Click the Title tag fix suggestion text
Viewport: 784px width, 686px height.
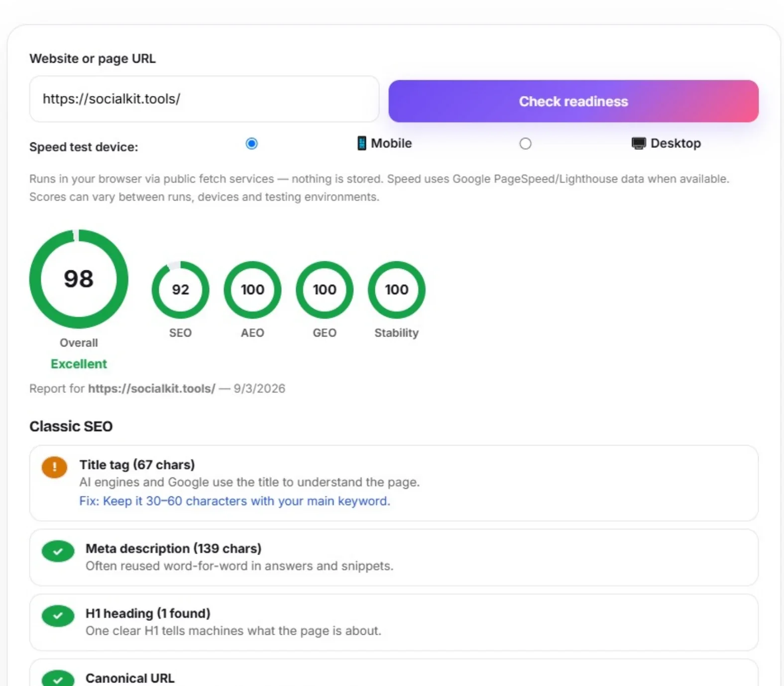click(x=234, y=501)
